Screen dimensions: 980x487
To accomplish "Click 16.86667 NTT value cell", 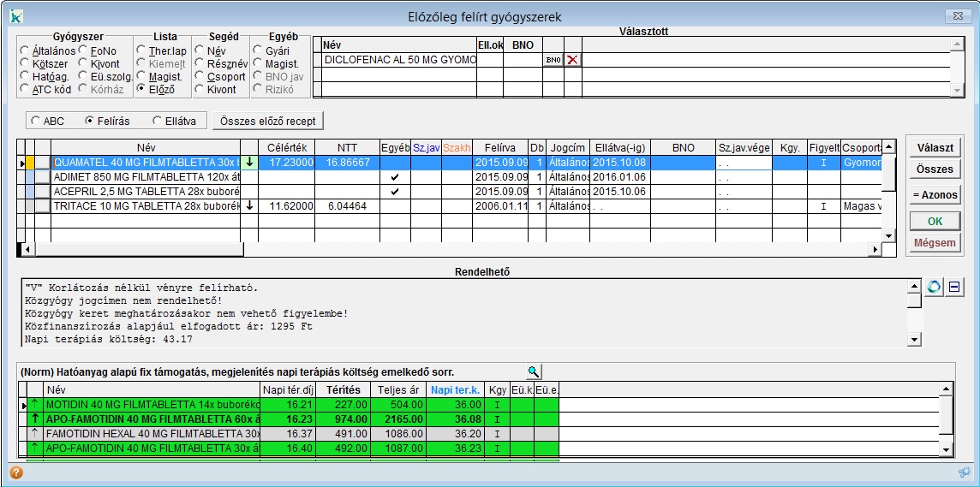I will 347,163.
